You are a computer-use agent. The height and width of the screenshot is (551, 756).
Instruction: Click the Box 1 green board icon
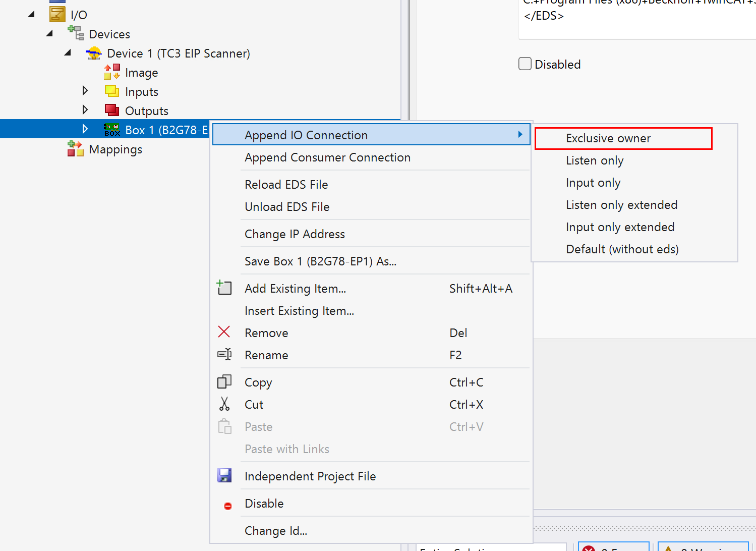coord(111,130)
